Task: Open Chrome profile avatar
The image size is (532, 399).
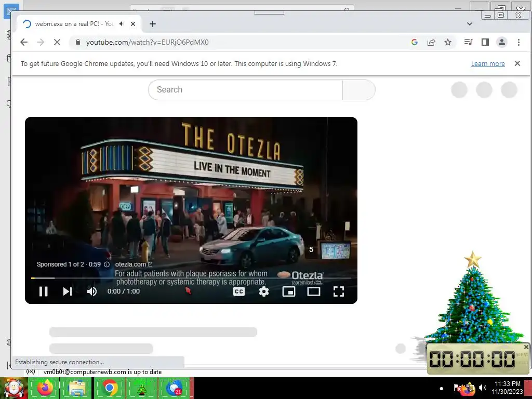Action: tap(501, 42)
